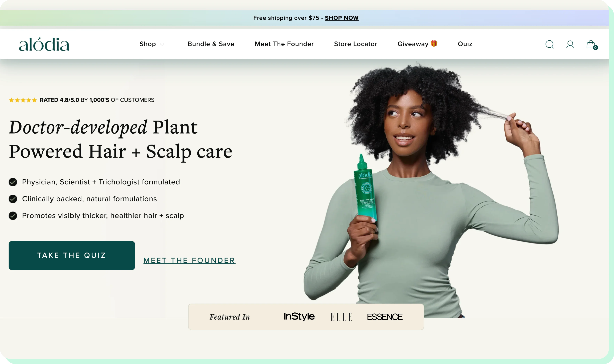Select the Quiz nav item
The width and height of the screenshot is (614, 364).
[465, 44]
